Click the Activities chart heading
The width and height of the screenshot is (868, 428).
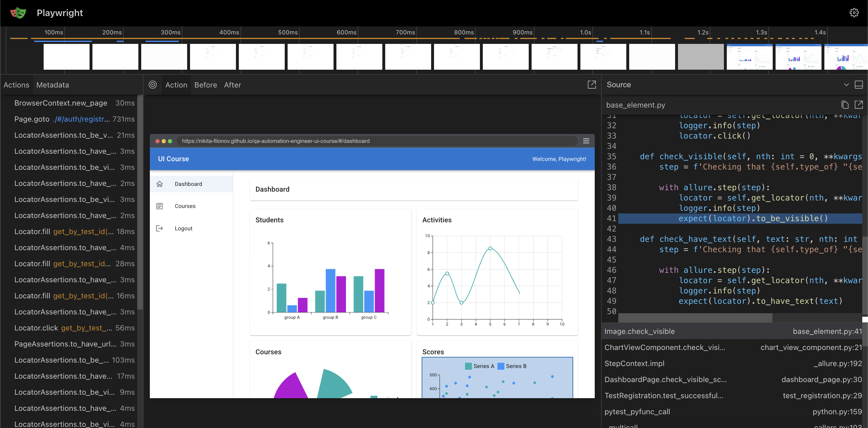[x=437, y=220]
